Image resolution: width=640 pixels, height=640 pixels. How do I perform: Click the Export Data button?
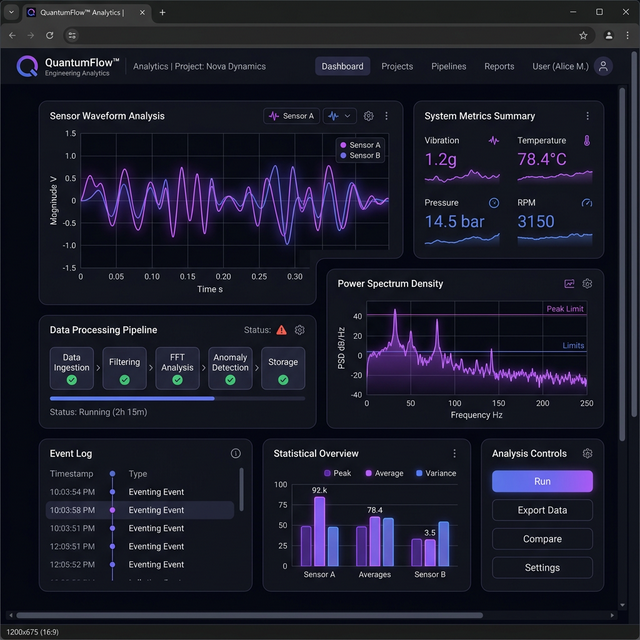click(542, 510)
